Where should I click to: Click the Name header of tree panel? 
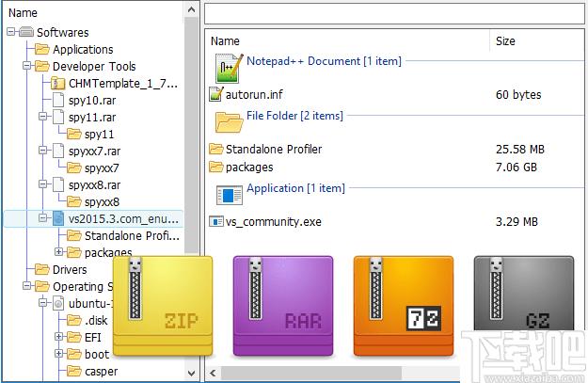23,13
